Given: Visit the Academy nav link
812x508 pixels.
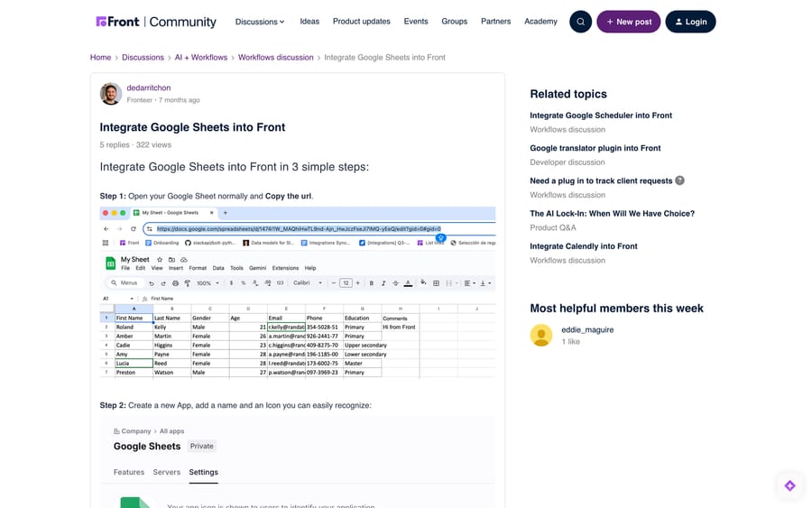Looking at the screenshot, I should point(540,22).
